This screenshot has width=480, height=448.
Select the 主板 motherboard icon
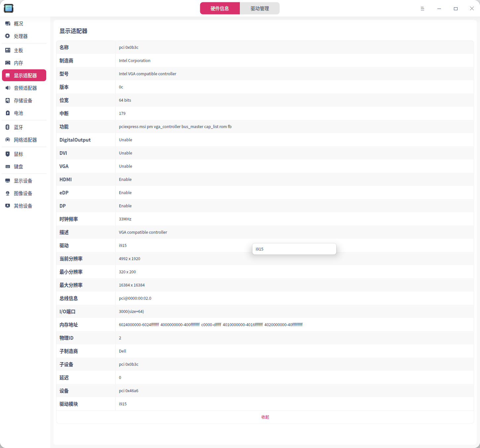tap(8, 50)
